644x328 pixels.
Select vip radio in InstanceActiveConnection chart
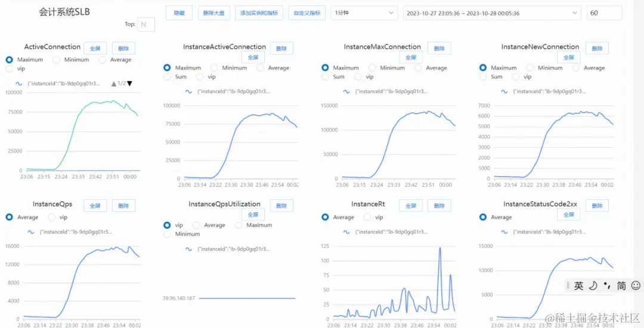200,76
